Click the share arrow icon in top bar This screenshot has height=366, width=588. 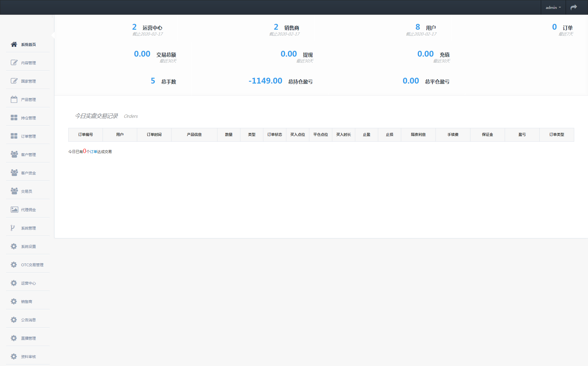(x=574, y=7)
